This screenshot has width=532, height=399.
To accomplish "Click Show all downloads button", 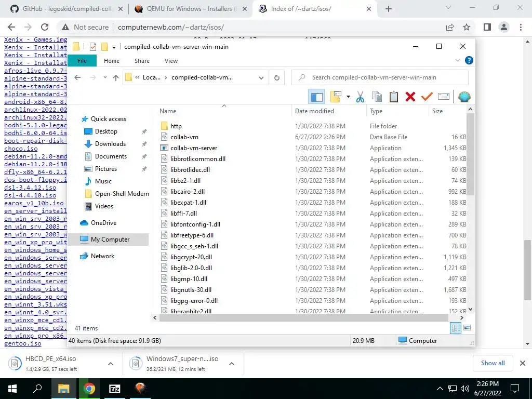I will point(493,363).
